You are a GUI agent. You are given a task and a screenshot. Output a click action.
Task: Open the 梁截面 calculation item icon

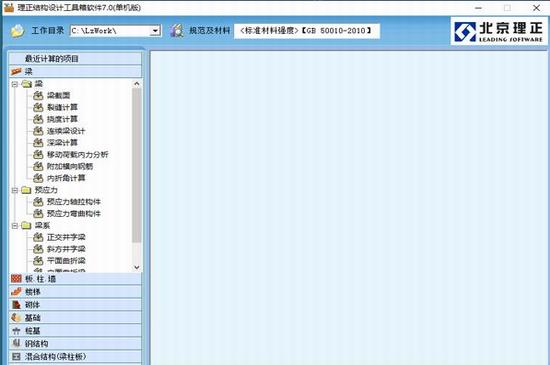tap(38, 95)
